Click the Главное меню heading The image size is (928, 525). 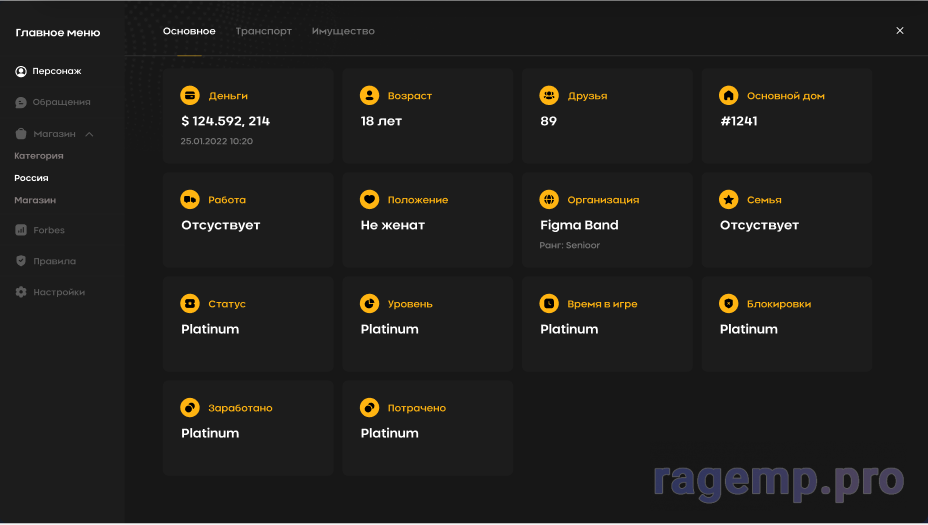[x=58, y=33]
